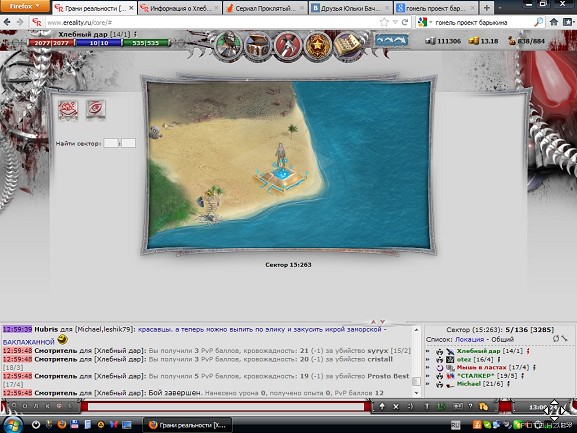Click the first Найти сектор input box
This screenshot has width=577, height=433.
111,143
